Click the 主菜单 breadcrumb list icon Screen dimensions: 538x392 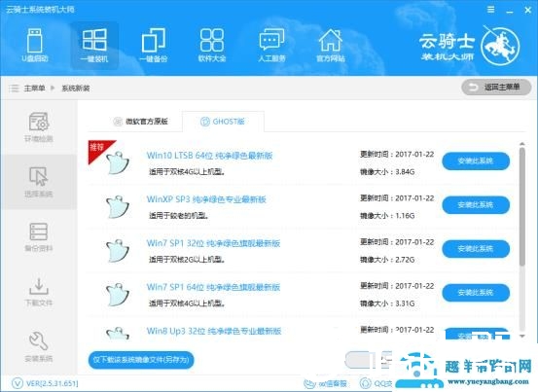pos(14,89)
